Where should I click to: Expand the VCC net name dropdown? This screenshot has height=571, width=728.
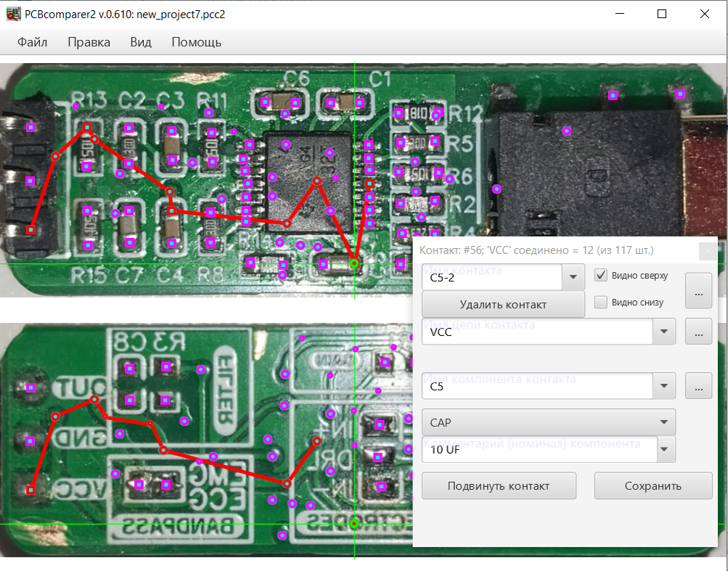click(x=664, y=332)
